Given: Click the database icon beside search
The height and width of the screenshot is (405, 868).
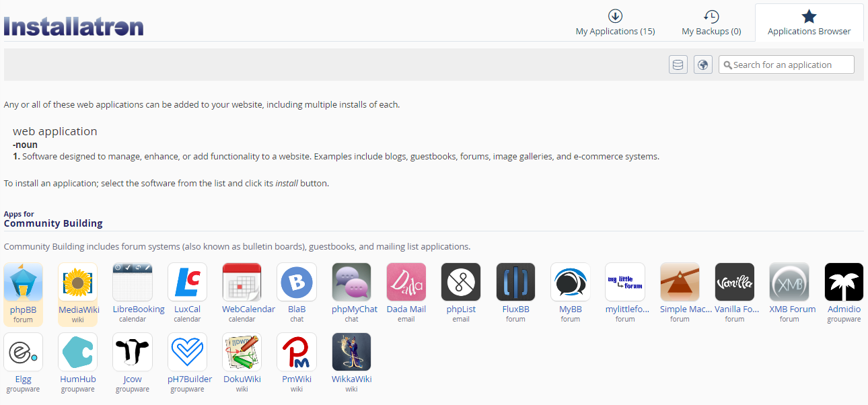Looking at the screenshot, I should pyautogui.click(x=678, y=65).
